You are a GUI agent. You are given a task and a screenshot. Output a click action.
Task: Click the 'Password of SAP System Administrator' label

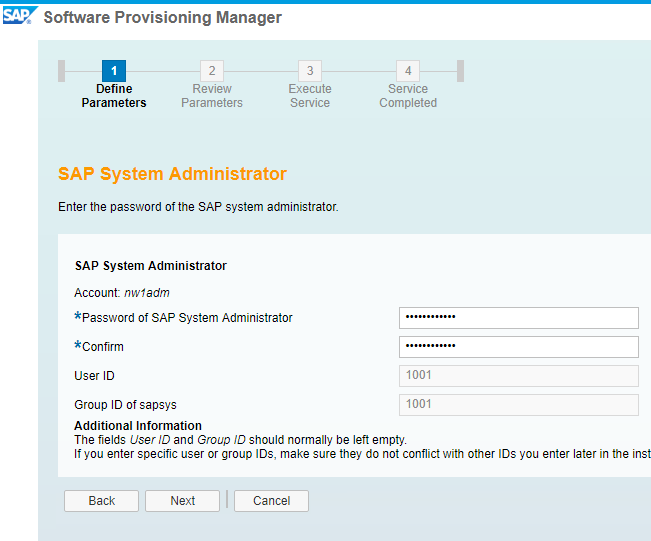point(187,318)
